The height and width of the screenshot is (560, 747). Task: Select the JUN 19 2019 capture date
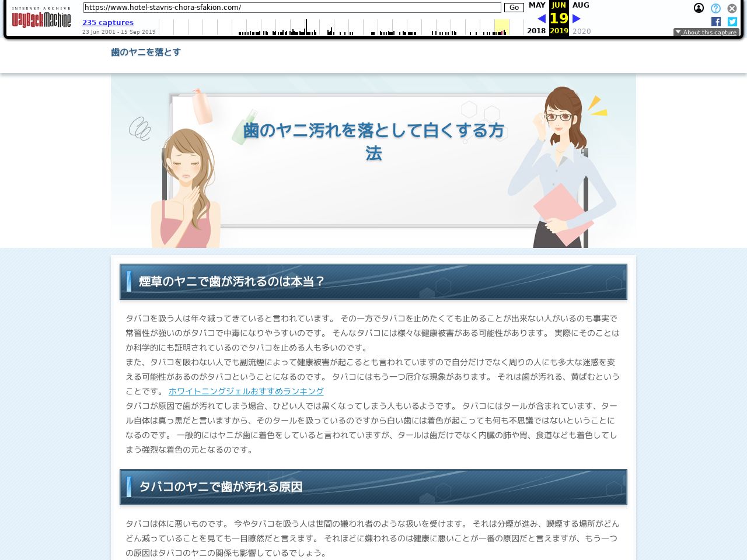tap(558, 18)
